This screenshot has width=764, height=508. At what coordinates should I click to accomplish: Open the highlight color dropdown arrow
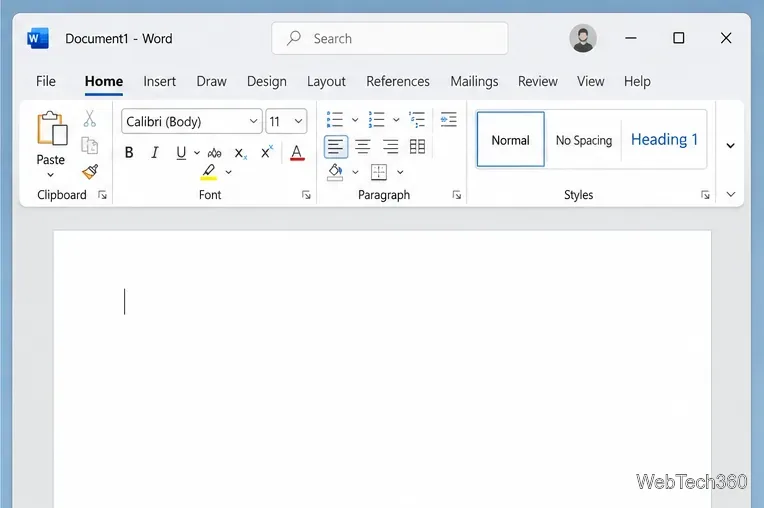coord(229,172)
